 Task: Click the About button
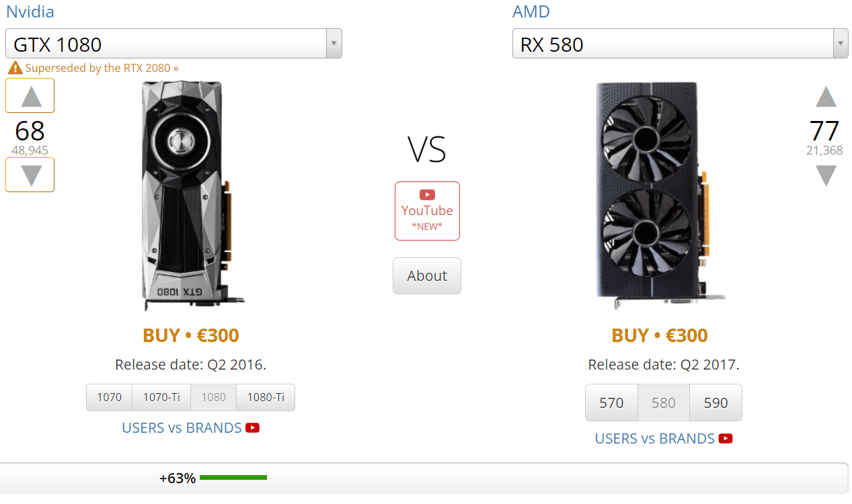[427, 276]
